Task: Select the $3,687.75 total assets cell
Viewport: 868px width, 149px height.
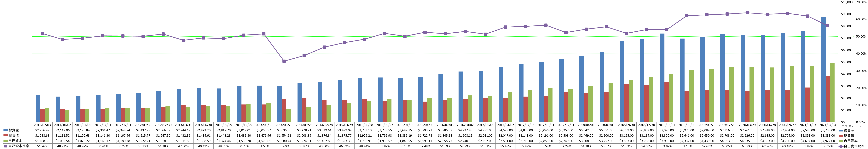Action: [405, 130]
